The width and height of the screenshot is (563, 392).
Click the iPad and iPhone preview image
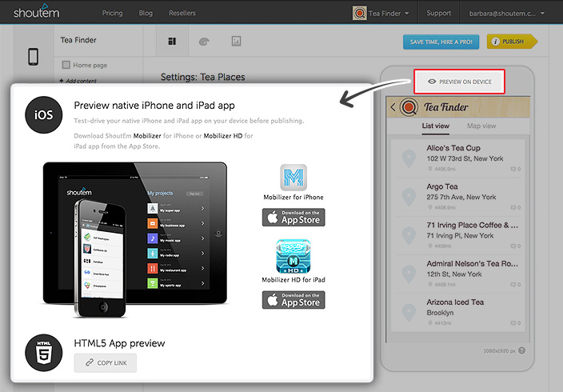[x=134, y=239]
